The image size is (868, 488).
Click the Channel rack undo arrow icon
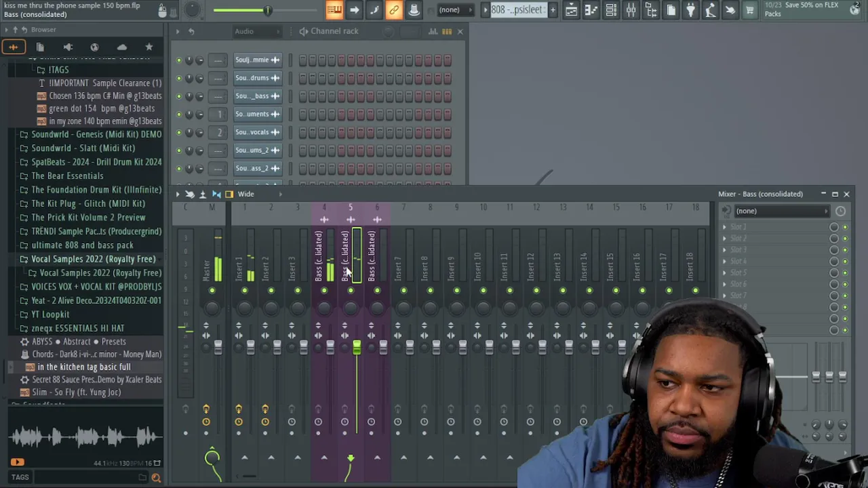tap(191, 31)
